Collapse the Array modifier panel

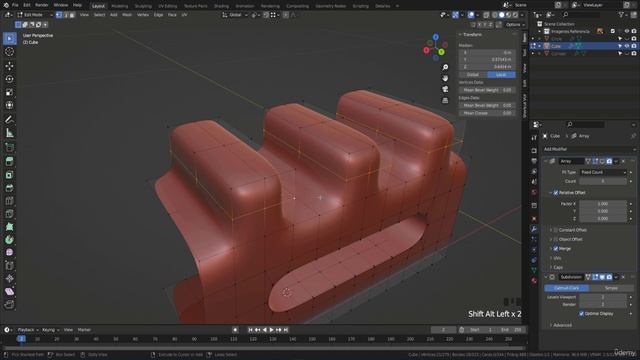point(546,162)
